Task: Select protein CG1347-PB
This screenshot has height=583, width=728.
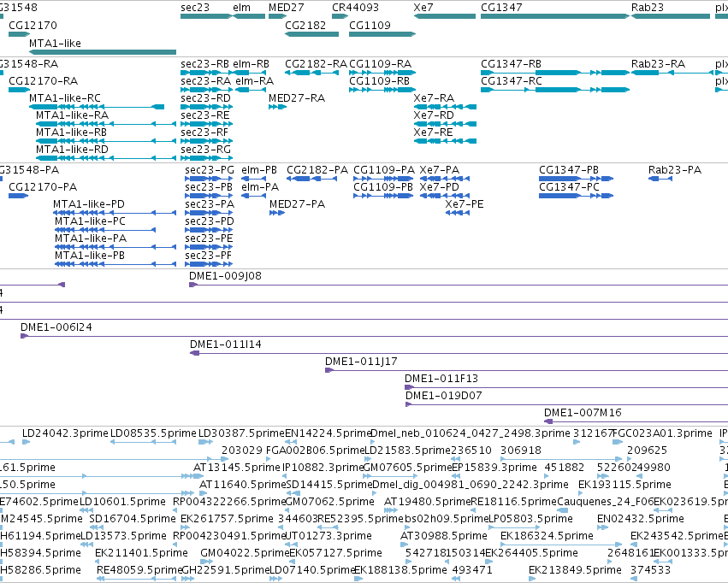Action: click(577, 179)
